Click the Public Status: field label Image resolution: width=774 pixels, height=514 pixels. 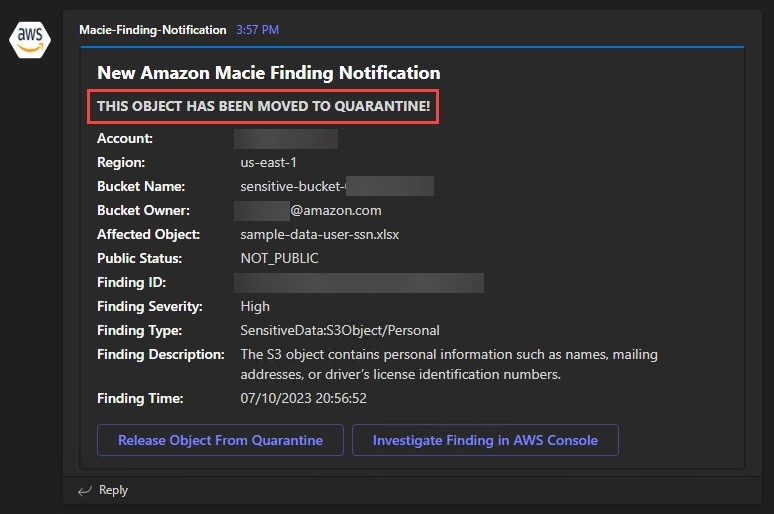[140, 258]
